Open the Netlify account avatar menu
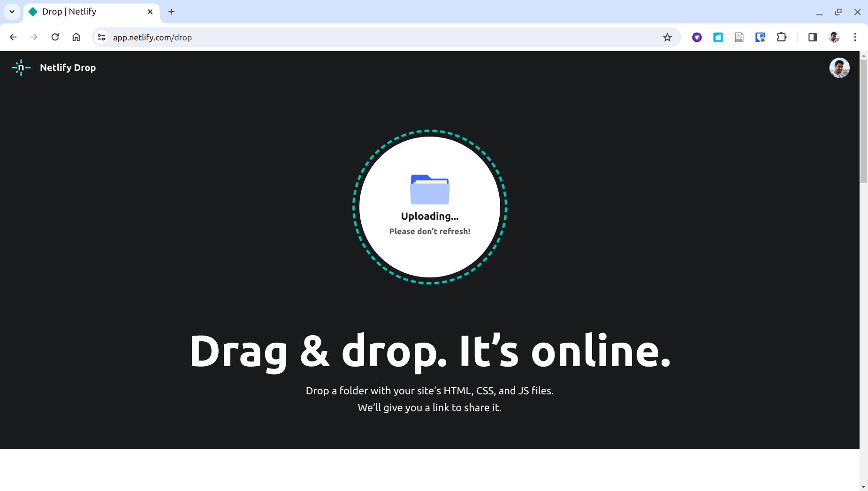This screenshot has height=491, width=868. [x=839, y=68]
